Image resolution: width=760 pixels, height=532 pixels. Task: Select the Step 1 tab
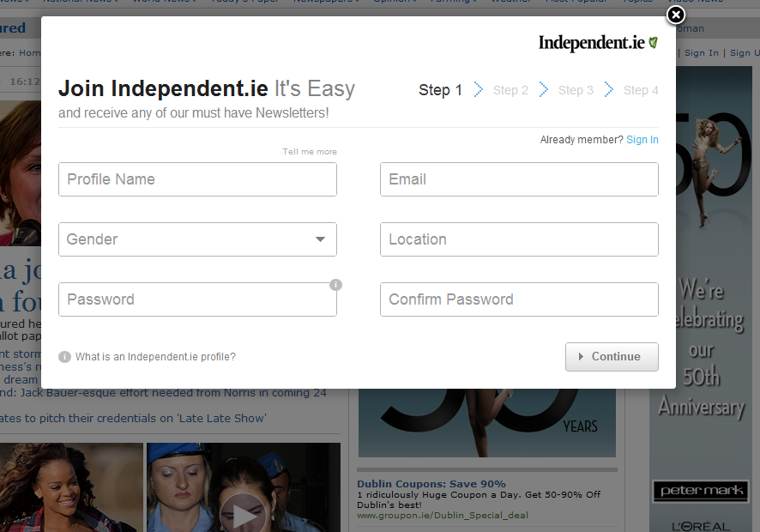pyautogui.click(x=440, y=90)
